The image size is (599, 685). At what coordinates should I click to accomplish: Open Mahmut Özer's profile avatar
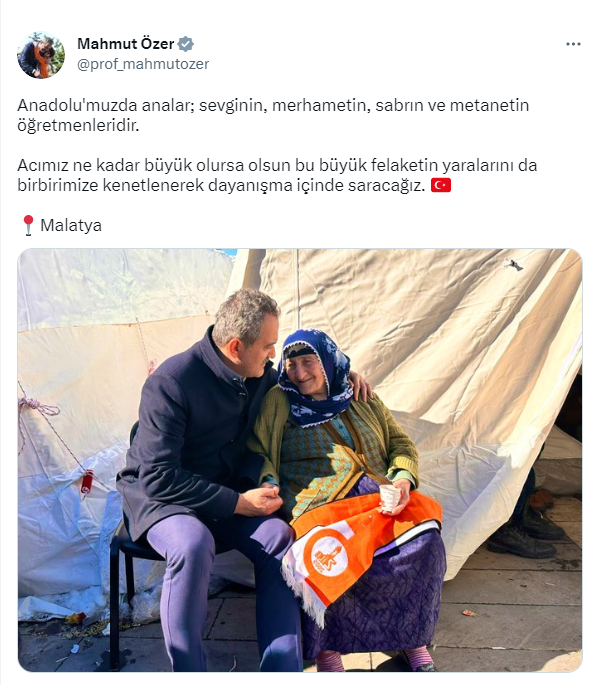(x=41, y=55)
